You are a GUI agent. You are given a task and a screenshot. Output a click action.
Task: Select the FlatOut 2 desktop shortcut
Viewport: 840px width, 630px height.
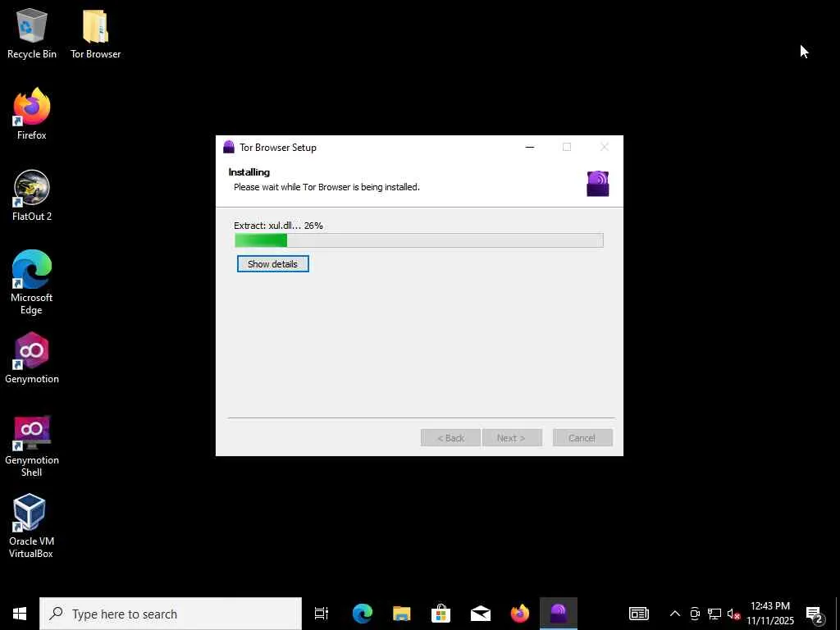32,196
